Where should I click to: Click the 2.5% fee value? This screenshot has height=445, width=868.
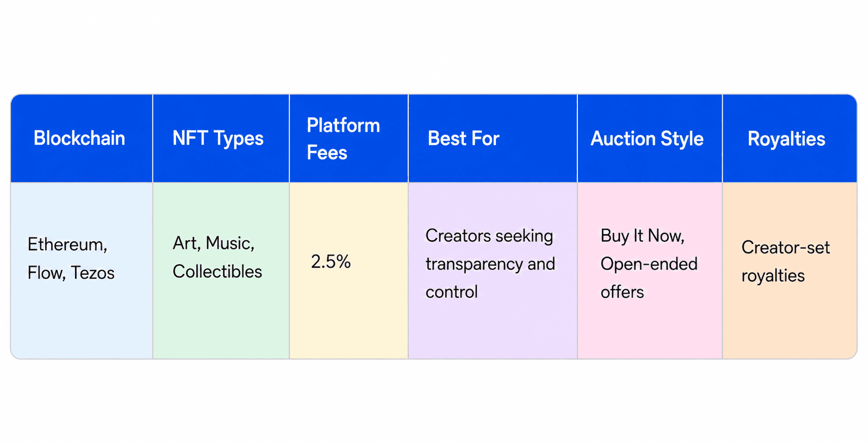[330, 261]
